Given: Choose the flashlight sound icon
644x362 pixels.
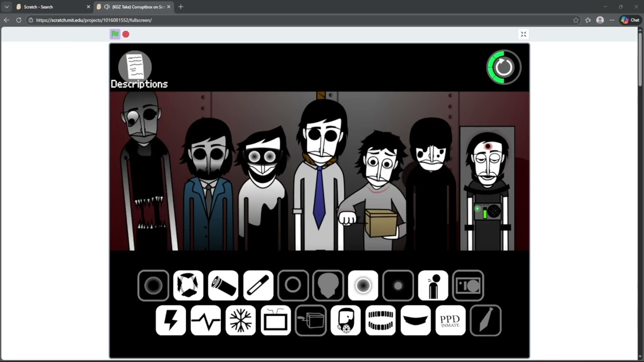Looking at the screenshot, I should coord(223,286).
